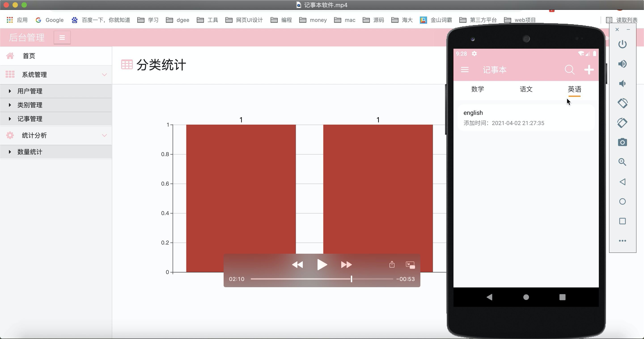Click emulator zoom magnifier icon
The height and width of the screenshot is (339, 644).
tap(622, 162)
